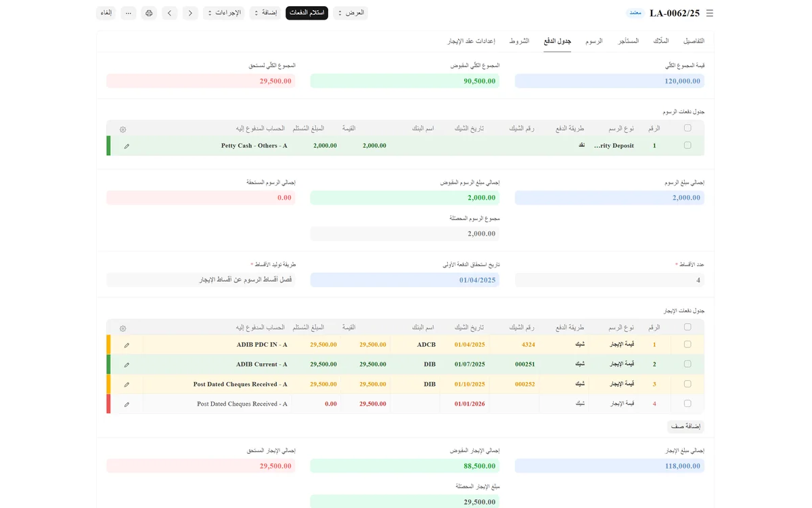Screen dimensions: 812x508
Task: Expand the إضافة dropdown
Action: point(265,13)
